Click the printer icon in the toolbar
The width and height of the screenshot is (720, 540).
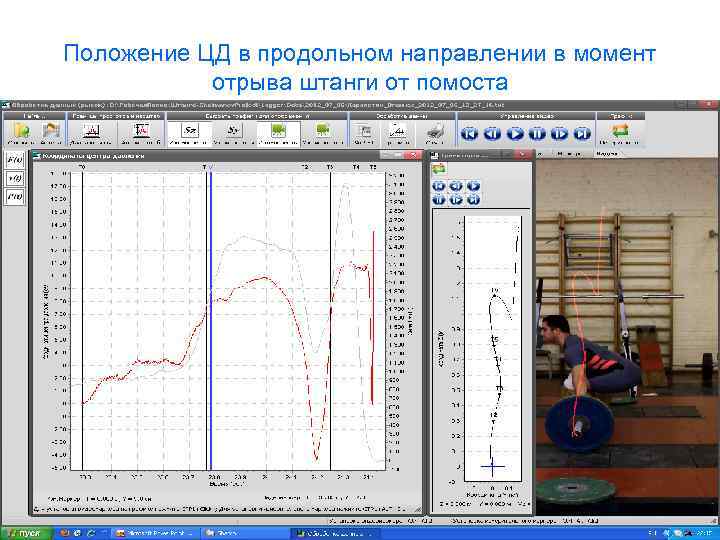click(434, 132)
